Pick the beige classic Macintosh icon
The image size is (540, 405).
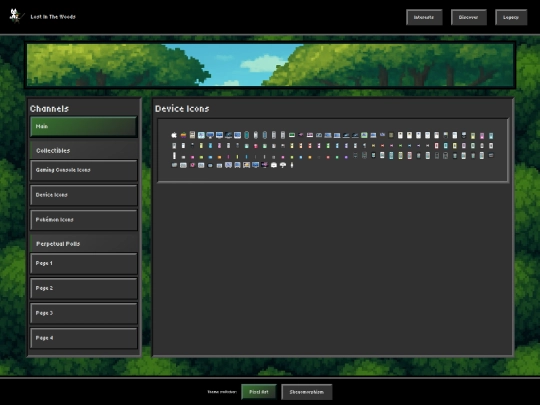192,135
